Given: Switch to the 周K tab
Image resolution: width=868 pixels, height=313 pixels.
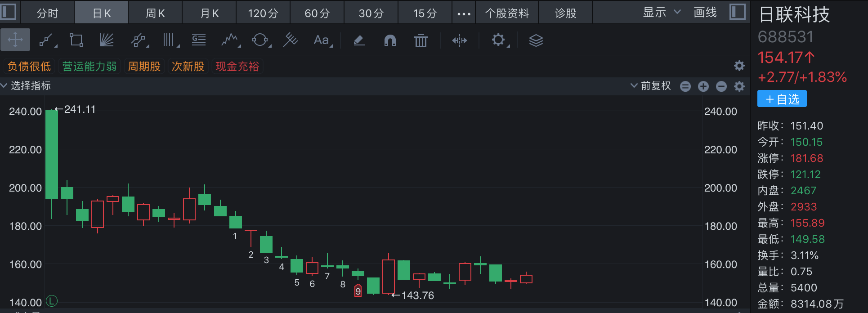Looking at the screenshot, I should pyautogui.click(x=155, y=13).
